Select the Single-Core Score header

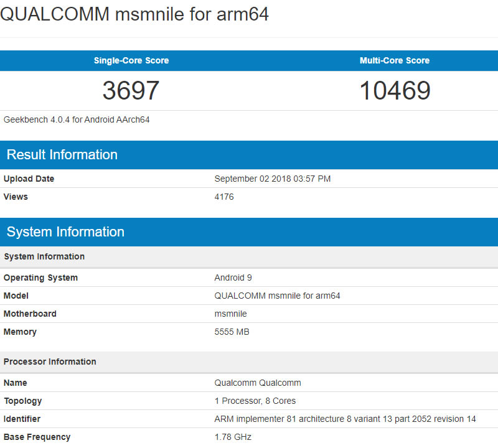(131, 60)
